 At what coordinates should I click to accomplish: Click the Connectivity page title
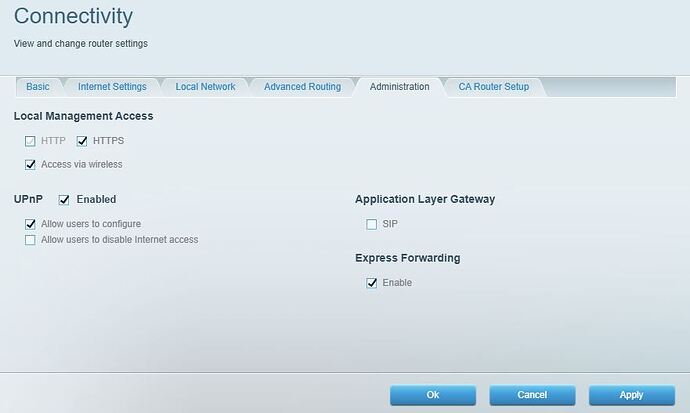tap(73, 16)
